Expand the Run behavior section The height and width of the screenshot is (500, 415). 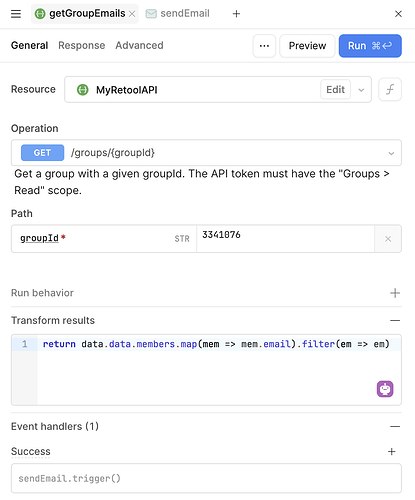coord(395,293)
